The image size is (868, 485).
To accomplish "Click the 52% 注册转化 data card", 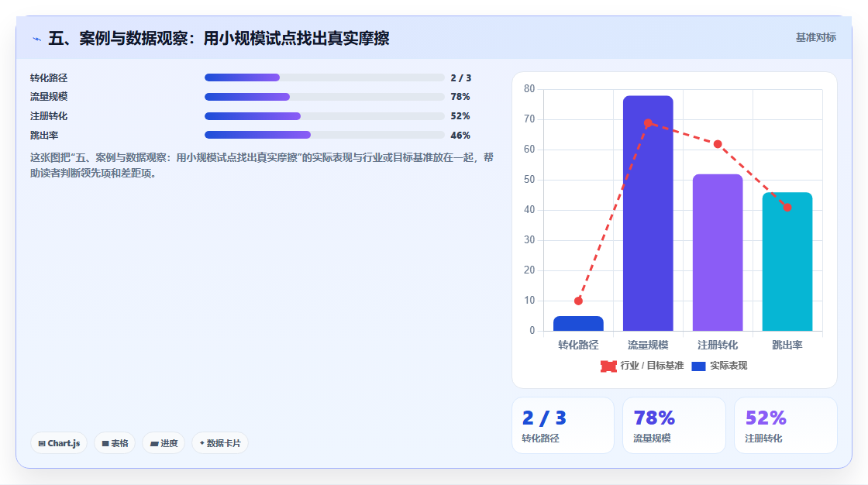I will click(x=786, y=425).
